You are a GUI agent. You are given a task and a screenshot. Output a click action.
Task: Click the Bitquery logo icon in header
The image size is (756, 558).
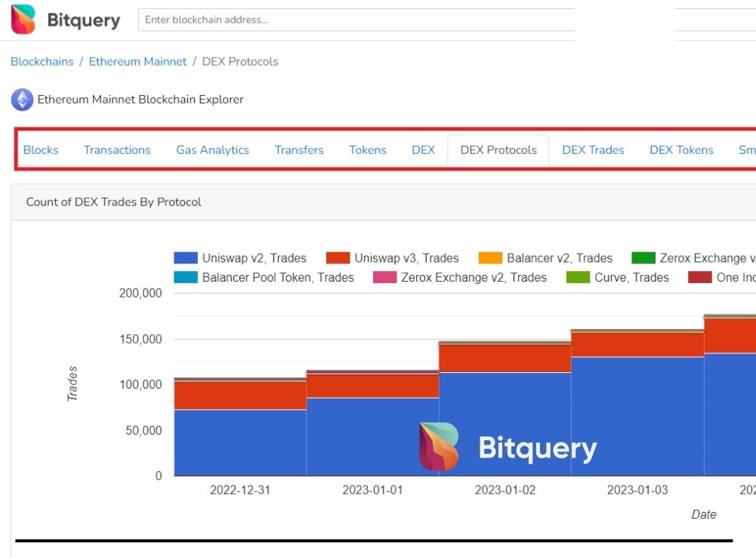[x=23, y=20]
